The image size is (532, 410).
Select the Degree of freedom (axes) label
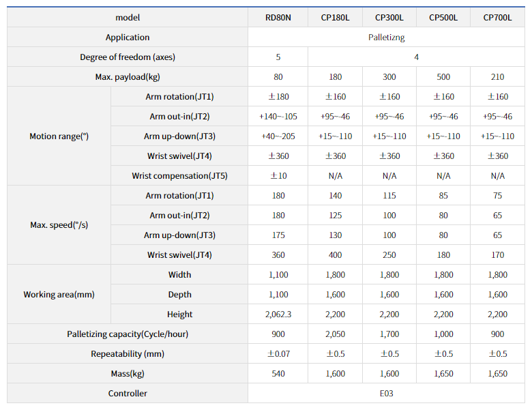[x=128, y=57]
